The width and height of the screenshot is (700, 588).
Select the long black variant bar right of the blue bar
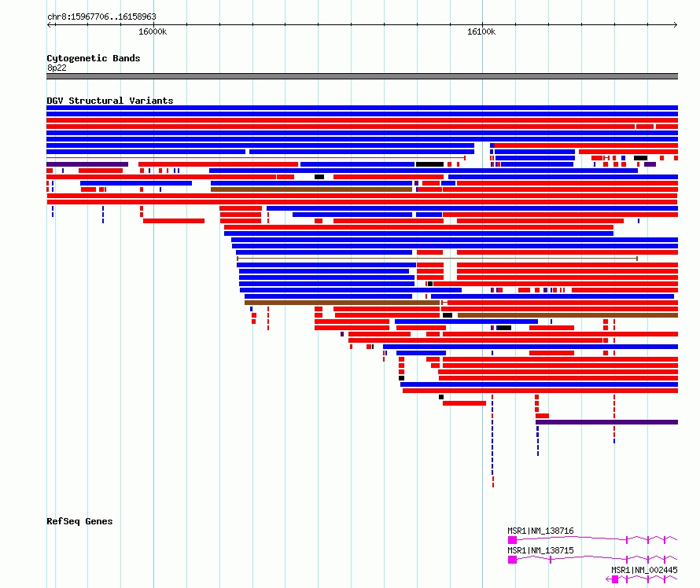click(429, 164)
